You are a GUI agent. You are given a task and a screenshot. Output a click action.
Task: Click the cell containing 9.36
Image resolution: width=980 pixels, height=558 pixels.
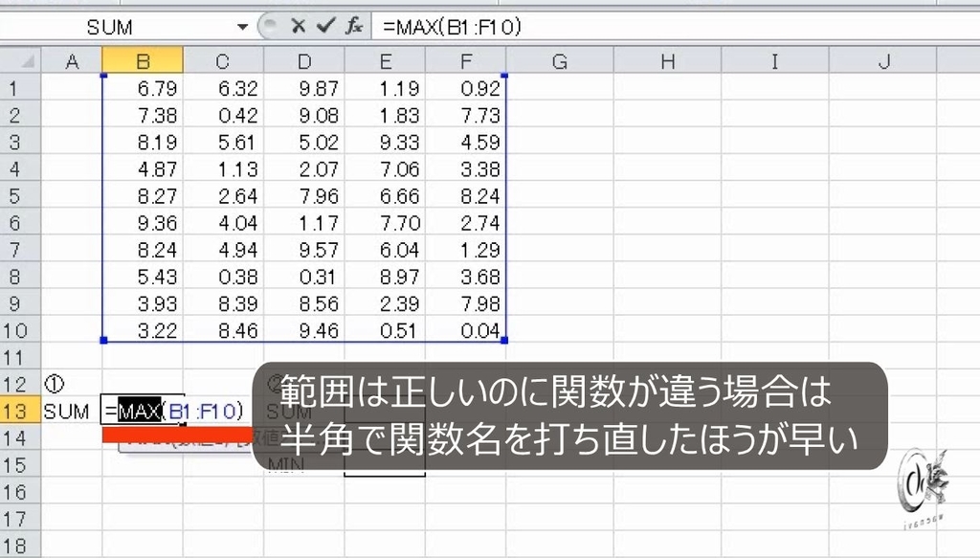click(x=144, y=223)
